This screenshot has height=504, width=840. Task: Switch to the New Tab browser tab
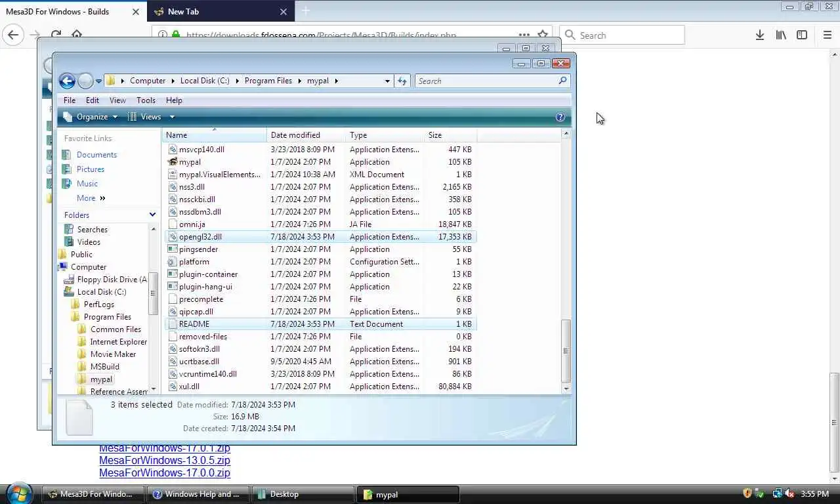coord(221,11)
